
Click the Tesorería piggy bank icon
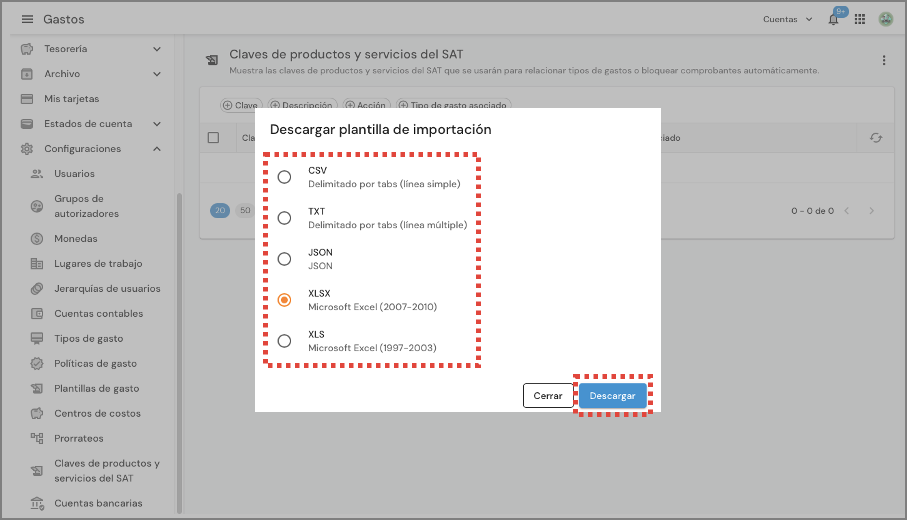pos(27,49)
